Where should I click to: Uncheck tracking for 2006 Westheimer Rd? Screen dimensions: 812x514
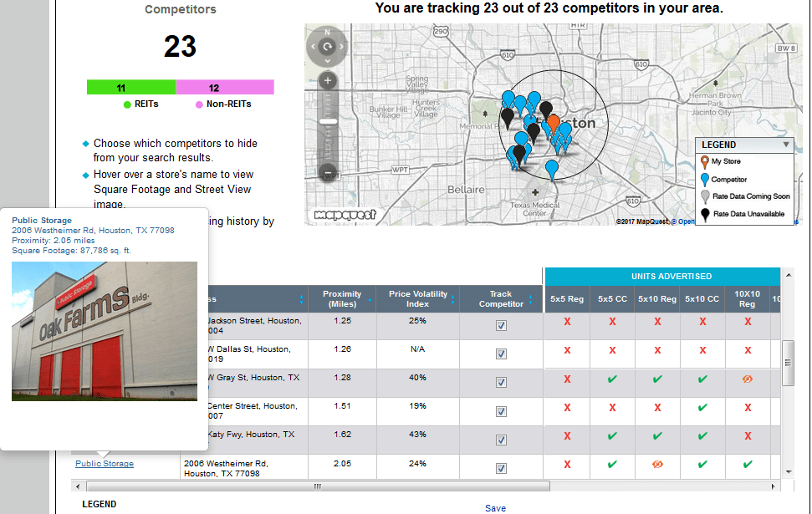501,468
